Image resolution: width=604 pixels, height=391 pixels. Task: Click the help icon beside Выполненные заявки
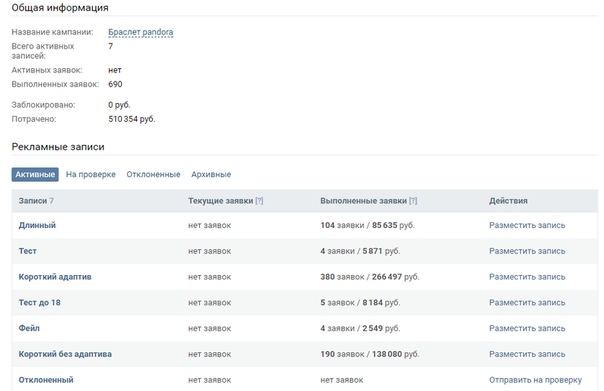(413, 201)
